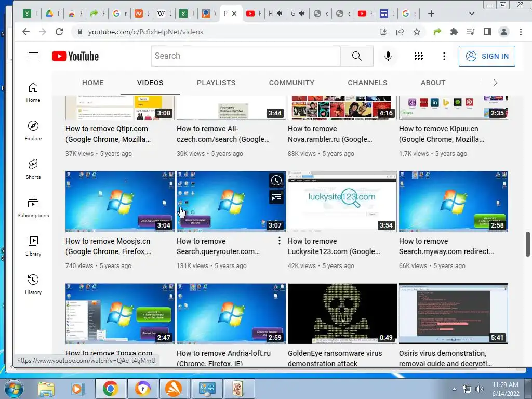Screen dimensions: 532x399
Task: Click the search magnifier button
Action: click(356, 56)
